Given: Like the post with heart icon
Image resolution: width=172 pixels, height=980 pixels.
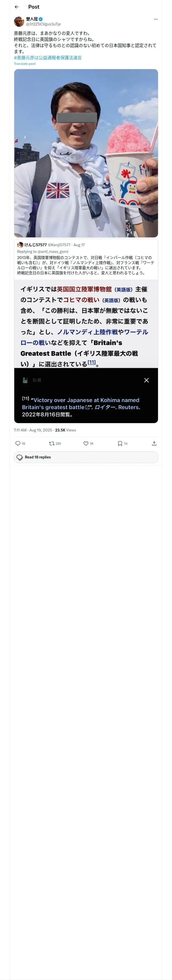Looking at the screenshot, I should [x=88, y=444].
